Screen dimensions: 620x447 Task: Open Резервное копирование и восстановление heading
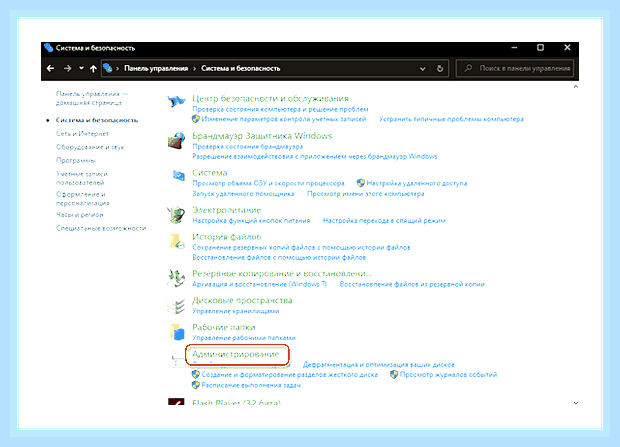[x=281, y=274]
